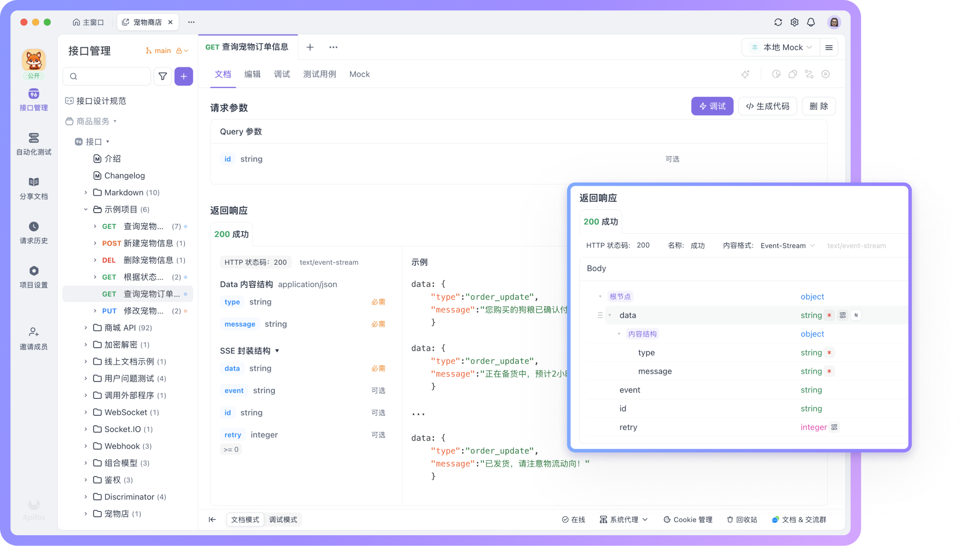980x546 pixels.
Task: Open 项目设置 in the left sidebar
Action: 34,277
